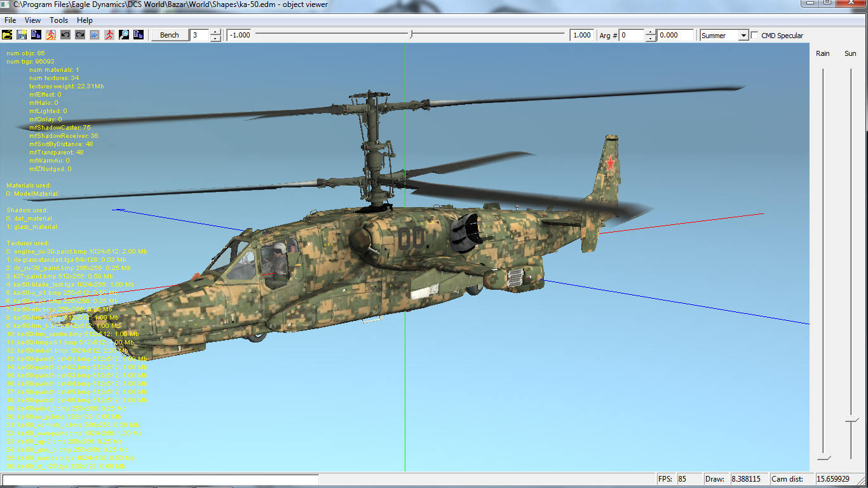Decrease the Arg # stepper value

point(650,38)
